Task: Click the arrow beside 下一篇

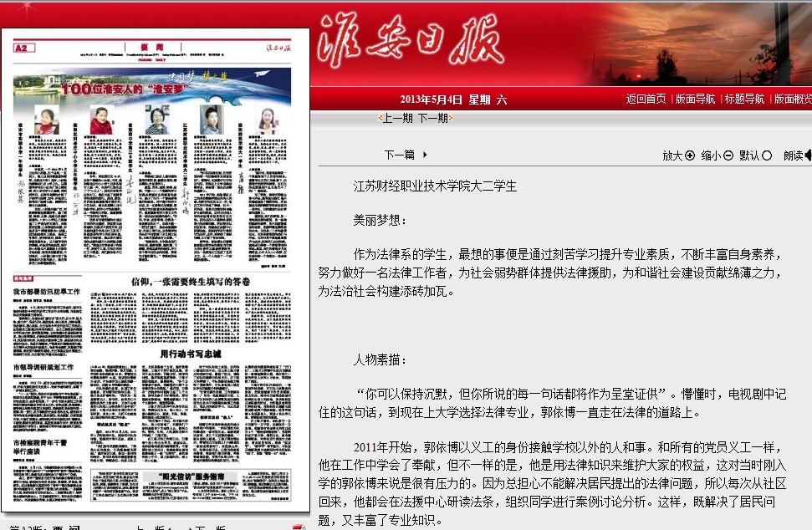Action: point(425,155)
